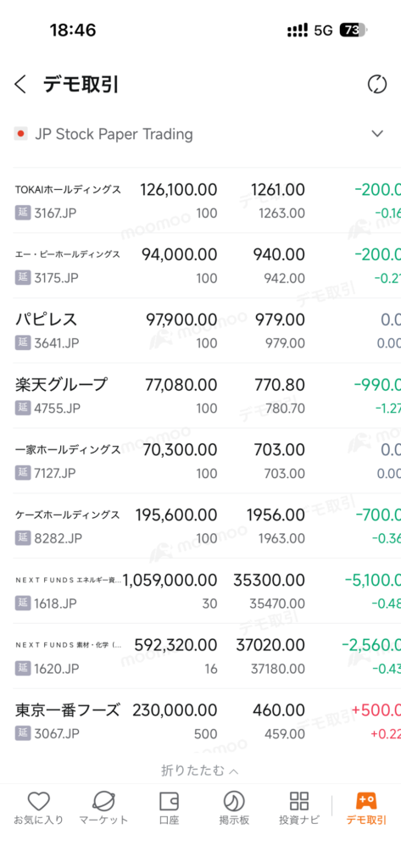Tap the JP Stock Paper Trading account label
Screen dimensions: 401x868
pyautogui.click(x=114, y=134)
